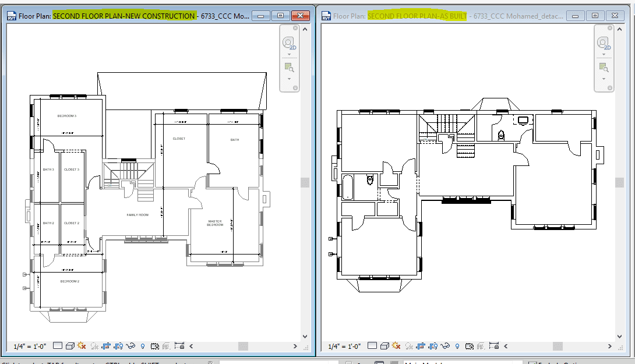Click Temporary View Properties in As Built view
The image size is (635, 364).
coord(470,346)
